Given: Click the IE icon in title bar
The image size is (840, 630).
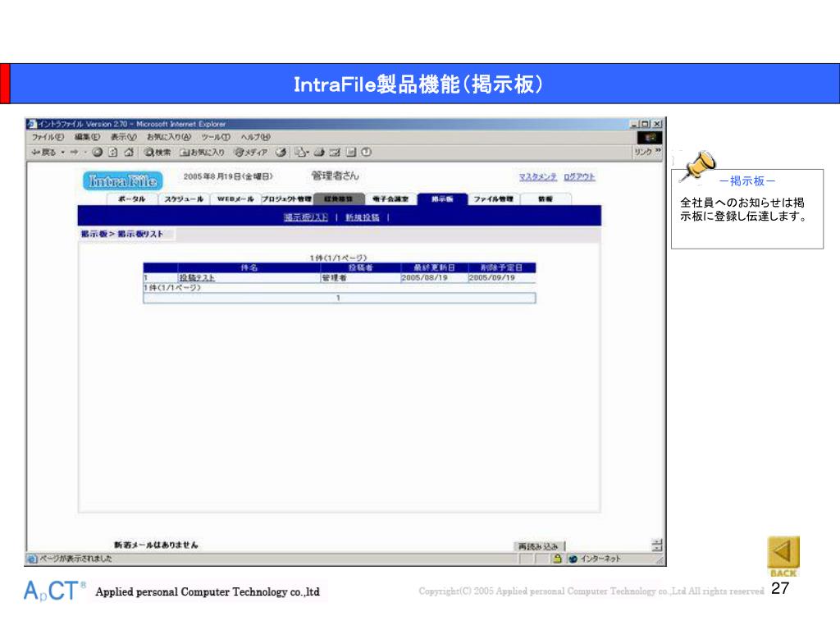Looking at the screenshot, I should click(32, 124).
